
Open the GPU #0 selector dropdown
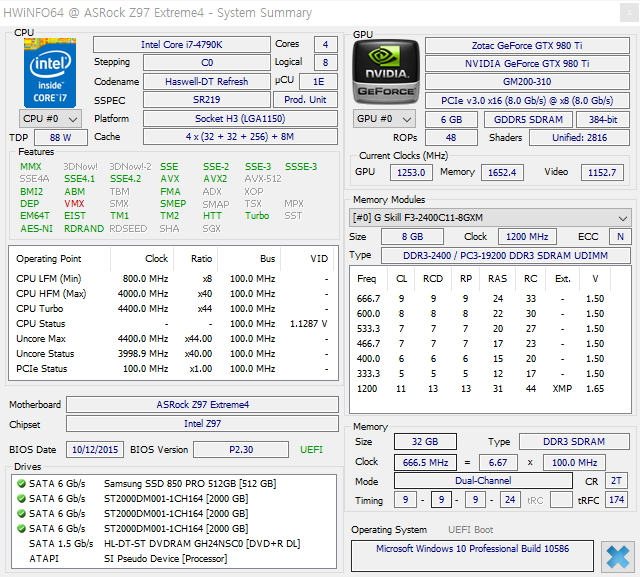coord(384,119)
